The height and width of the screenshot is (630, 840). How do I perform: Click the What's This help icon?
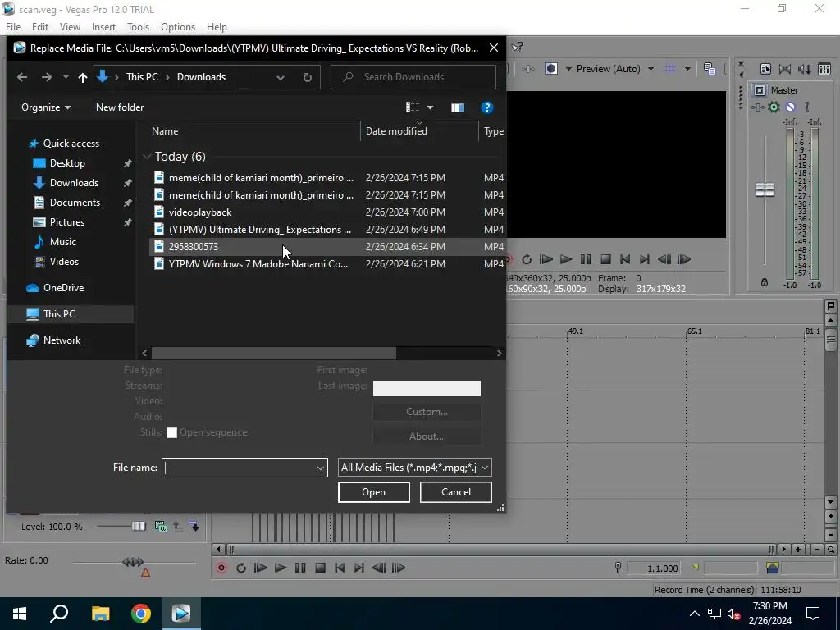click(517, 48)
